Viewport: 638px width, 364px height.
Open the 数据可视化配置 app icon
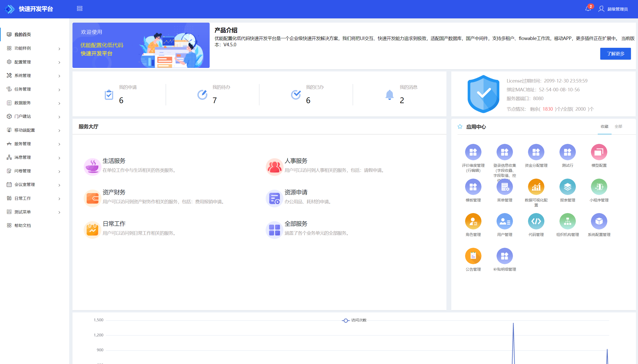(536, 187)
